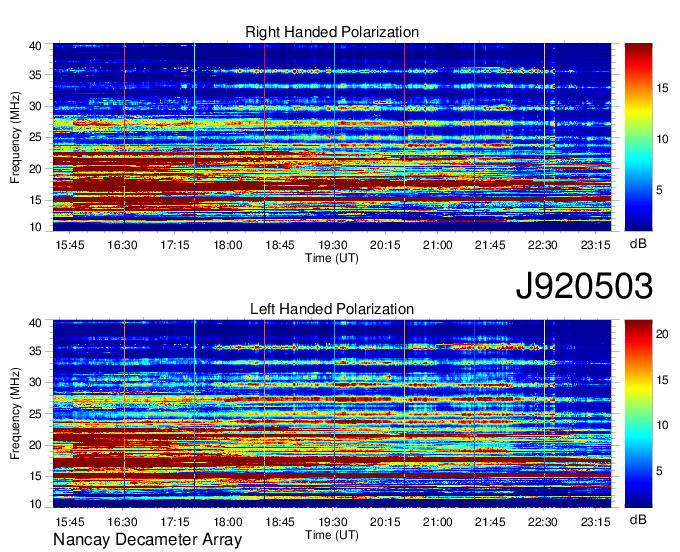Click the Right Handed Polarization title
The height and width of the screenshot is (552, 680).
click(x=332, y=32)
